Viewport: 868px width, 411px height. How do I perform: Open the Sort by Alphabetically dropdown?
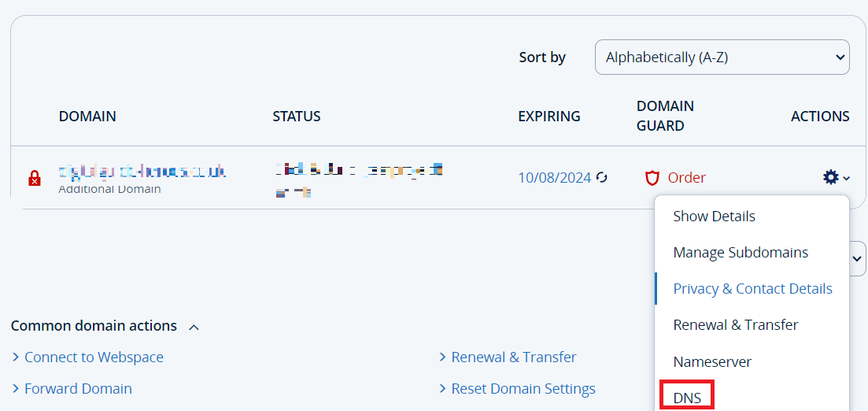(x=722, y=57)
